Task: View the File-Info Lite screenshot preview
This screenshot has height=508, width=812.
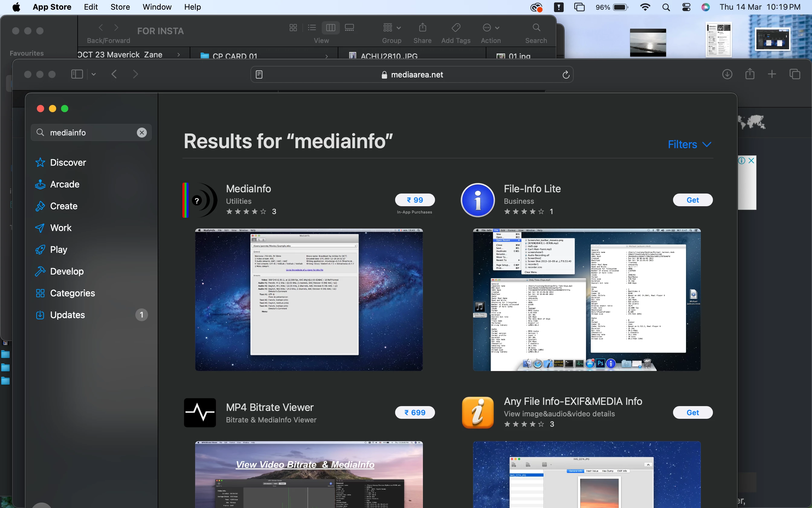Action: (587, 300)
